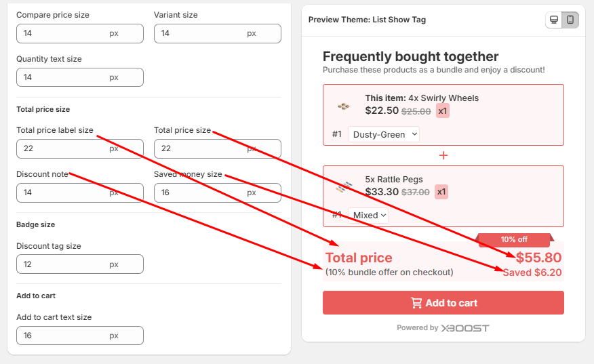Click the x1 quantity badge for Swirly Wheels
This screenshot has height=364, width=594.
tap(442, 111)
